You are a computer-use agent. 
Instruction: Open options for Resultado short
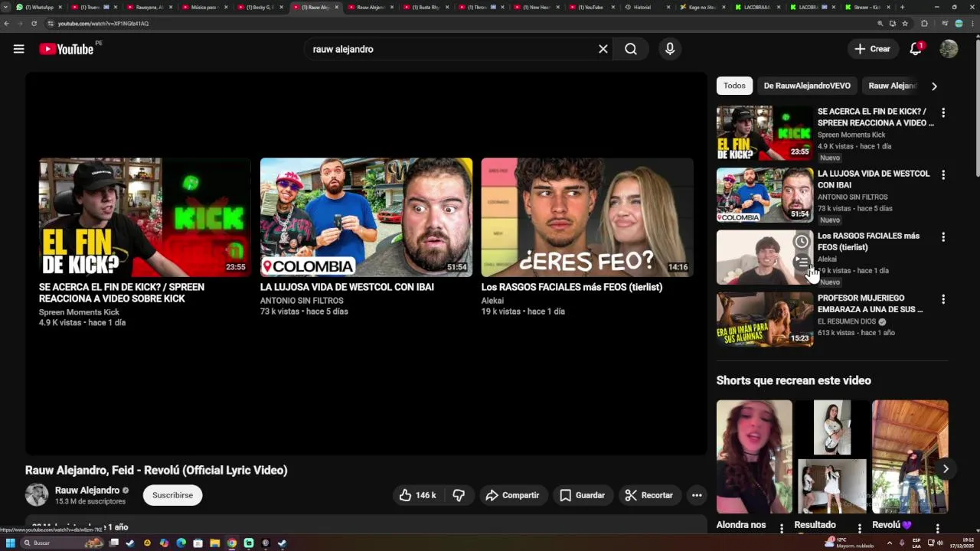tap(860, 528)
